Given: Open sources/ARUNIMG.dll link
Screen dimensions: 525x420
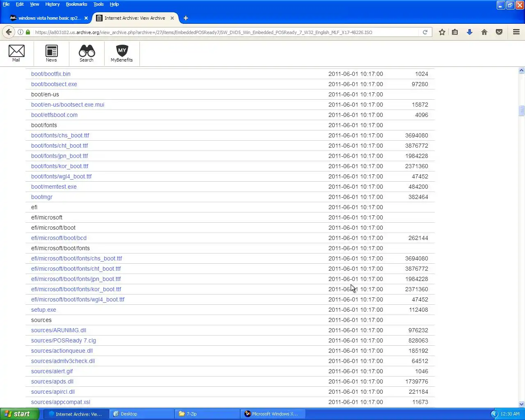Looking at the screenshot, I should point(59,330).
